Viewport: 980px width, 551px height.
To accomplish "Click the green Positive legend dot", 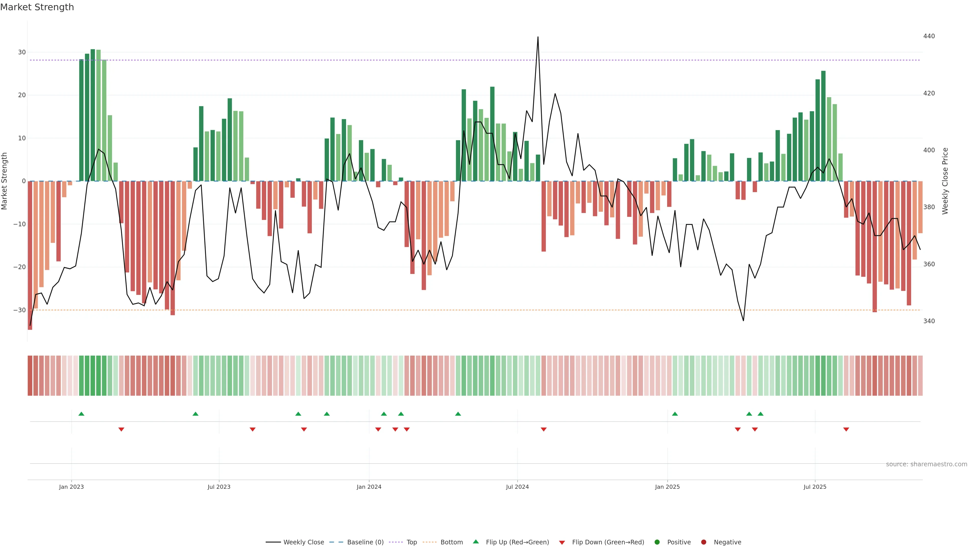I will pos(657,542).
